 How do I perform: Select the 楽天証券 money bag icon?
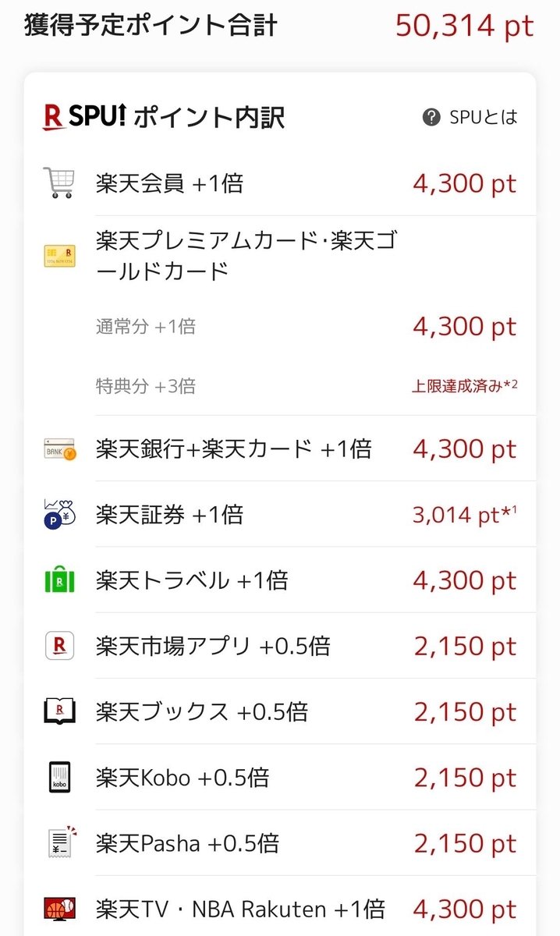(58, 515)
